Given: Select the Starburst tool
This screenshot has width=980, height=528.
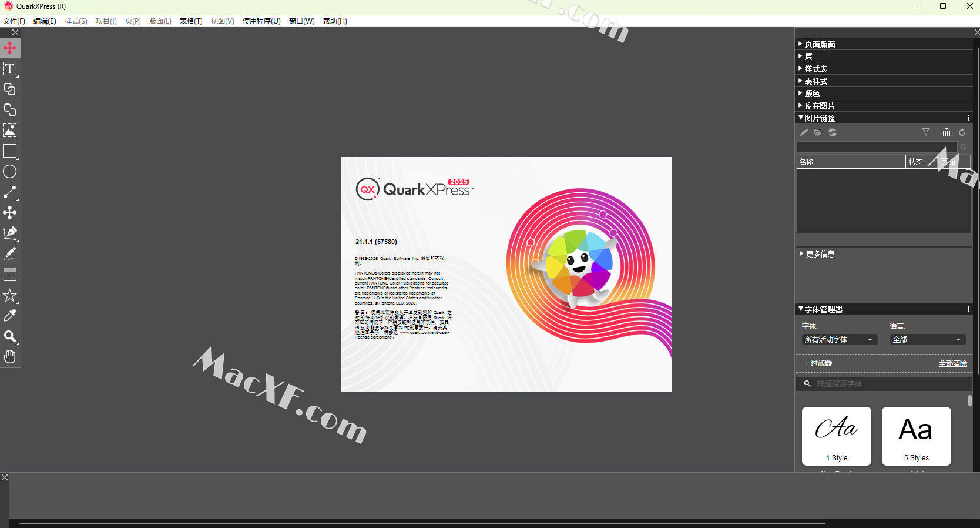Looking at the screenshot, I should point(10,295).
